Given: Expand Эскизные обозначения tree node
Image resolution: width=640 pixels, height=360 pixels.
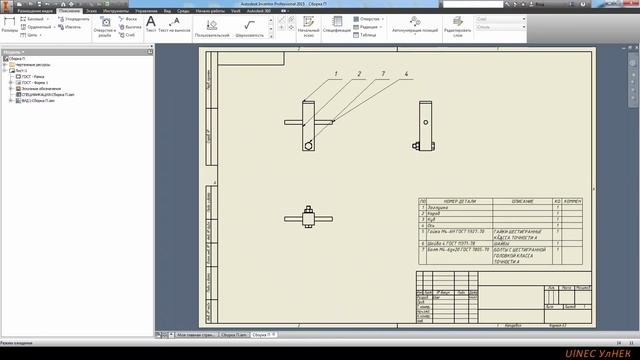Looking at the screenshot, I should [11, 89].
